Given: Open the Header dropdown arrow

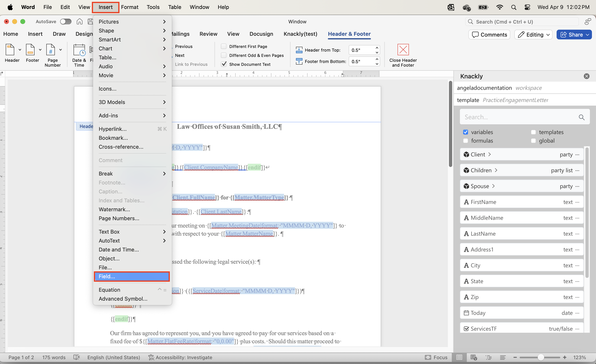Looking at the screenshot, I should pyautogui.click(x=20, y=50).
